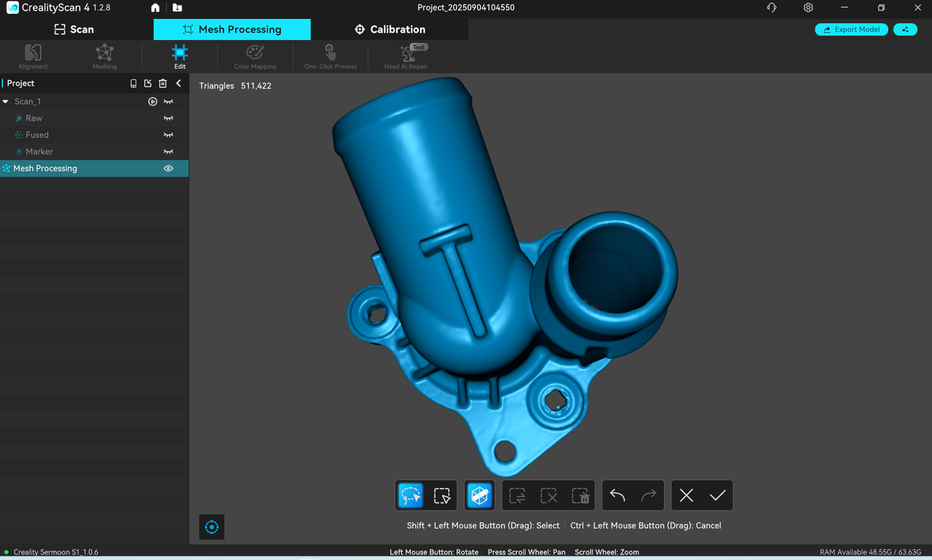The image size is (932, 560).
Task: Toggle the select-through mode cube icon
Action: coord(480,495)
